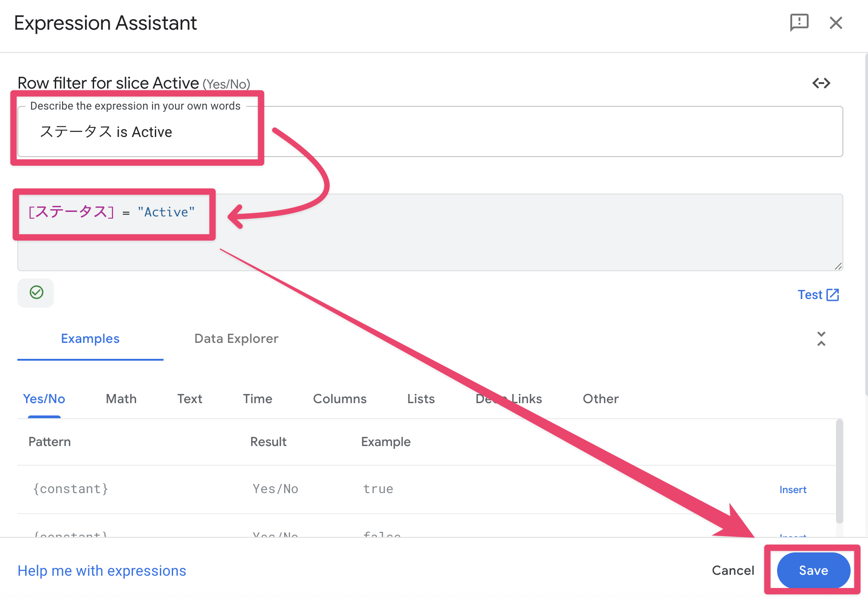868x599 pixels.
Task: Select the Yes/No examples category
Action: point(44,399)
